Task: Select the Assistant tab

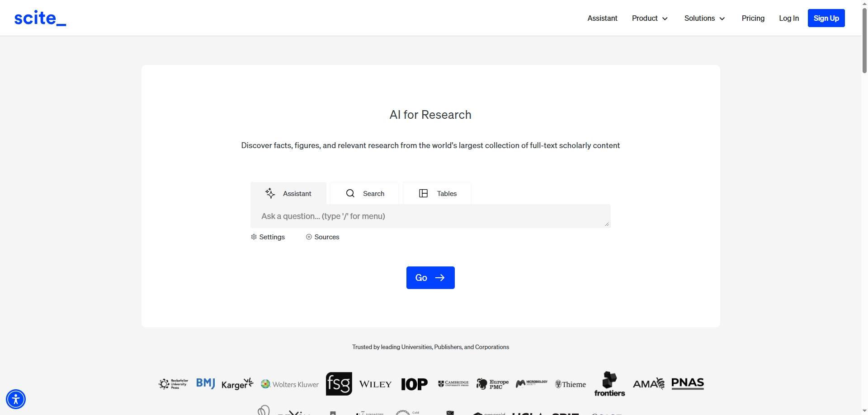Action: click(x=288, y=193)
